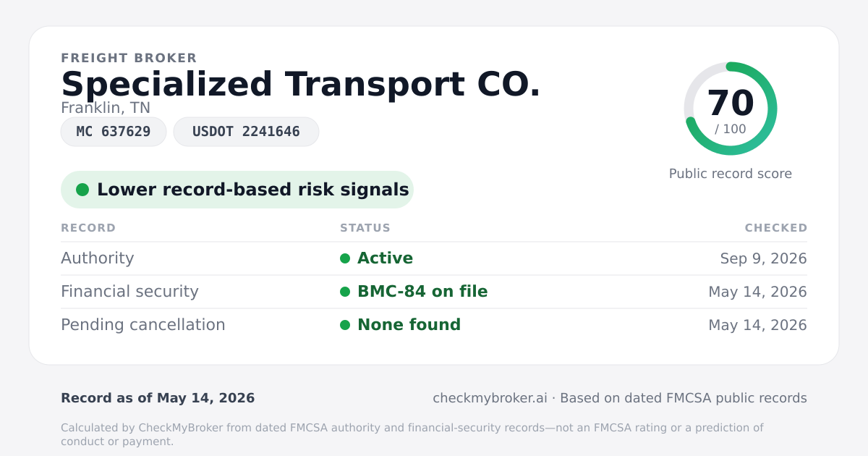Viewport: 868px width, 456px height.
Task: Click the Record as of May 14, 2026 text
Action: click(158, 398)
